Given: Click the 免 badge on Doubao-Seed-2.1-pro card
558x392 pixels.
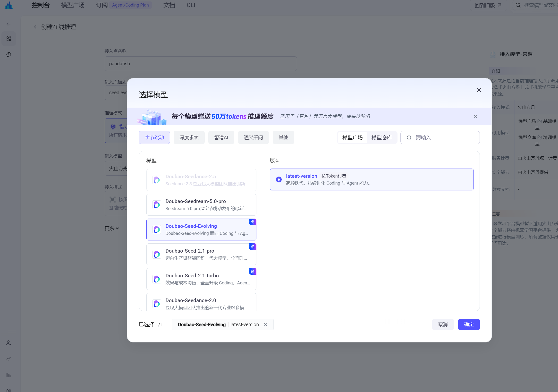Looking at the screenshot, I should click(x=253, y=247).
